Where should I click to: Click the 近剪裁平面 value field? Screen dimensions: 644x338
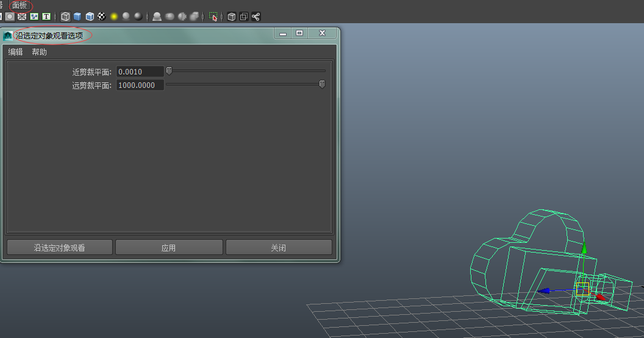click(140, 71)
